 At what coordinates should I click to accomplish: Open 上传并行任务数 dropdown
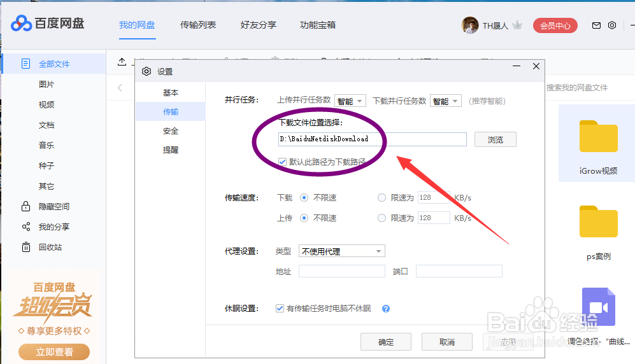pos(350,101)
